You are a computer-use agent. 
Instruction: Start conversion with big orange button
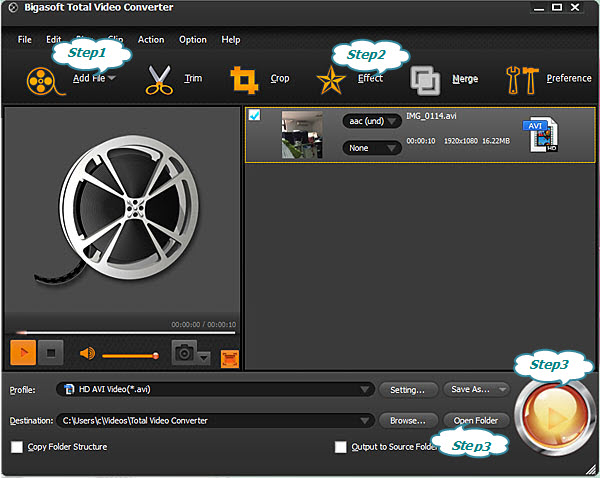554,417
